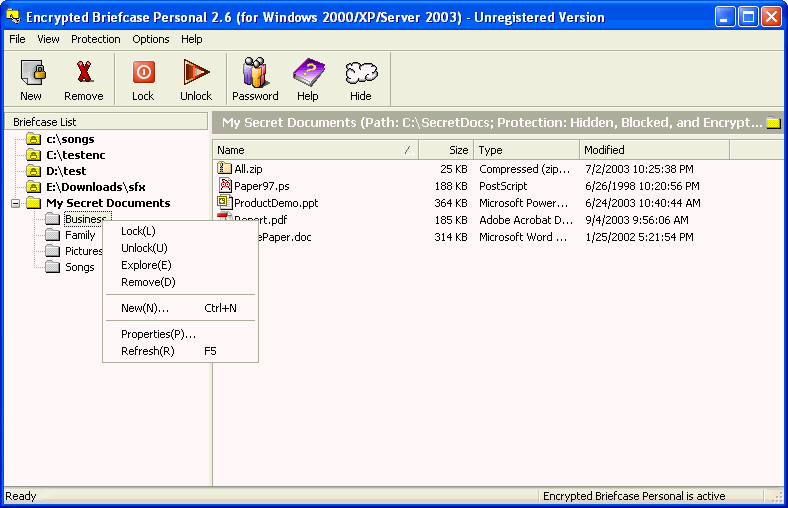Select the ProductDemo.ppt file name
This screenshot has height=508, width=788.
(x=276, y=203)
